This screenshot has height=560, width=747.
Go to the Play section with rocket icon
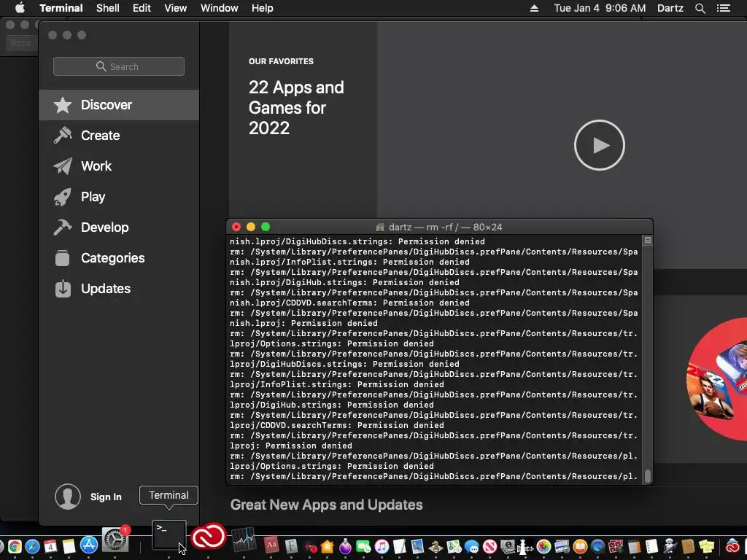coord(119,197)
